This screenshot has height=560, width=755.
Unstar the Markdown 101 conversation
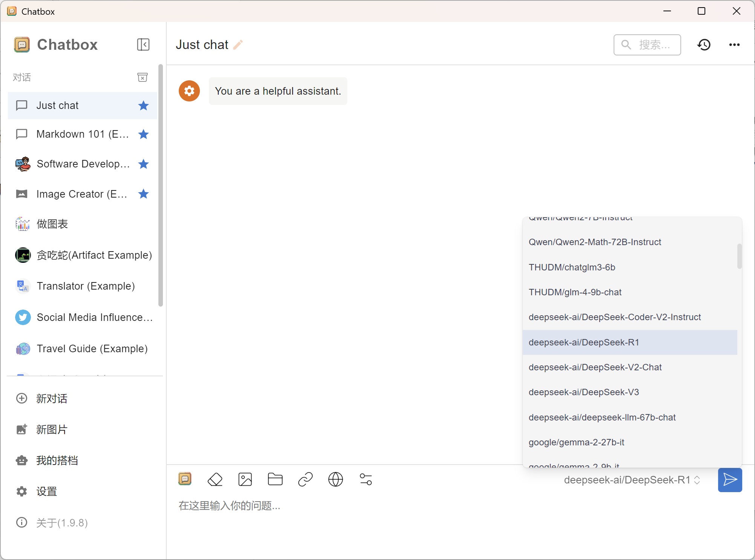143,134
